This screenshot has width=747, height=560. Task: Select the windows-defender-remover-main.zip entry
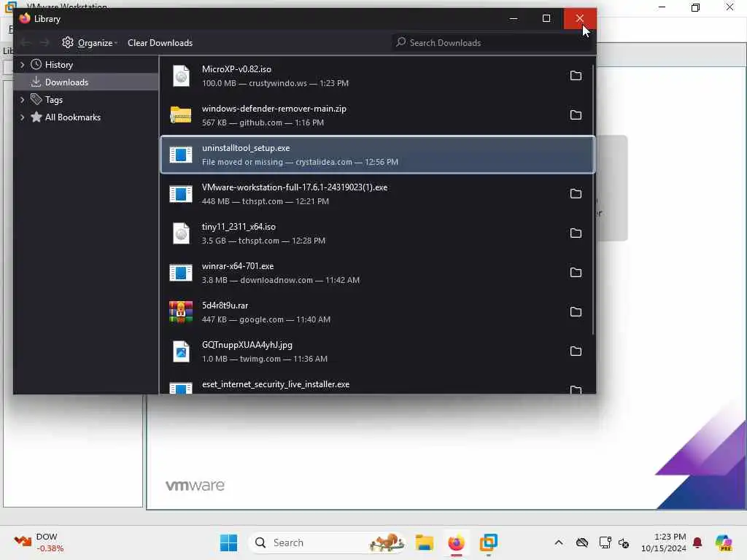(377, 115)
